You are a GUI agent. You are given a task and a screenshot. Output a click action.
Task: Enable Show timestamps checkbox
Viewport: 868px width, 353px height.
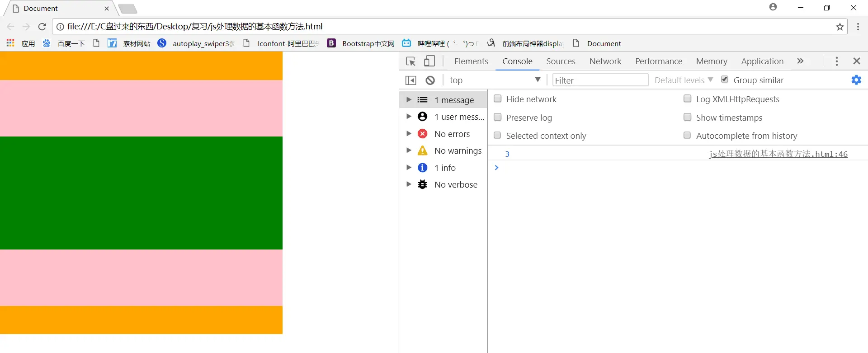(687, 117)
